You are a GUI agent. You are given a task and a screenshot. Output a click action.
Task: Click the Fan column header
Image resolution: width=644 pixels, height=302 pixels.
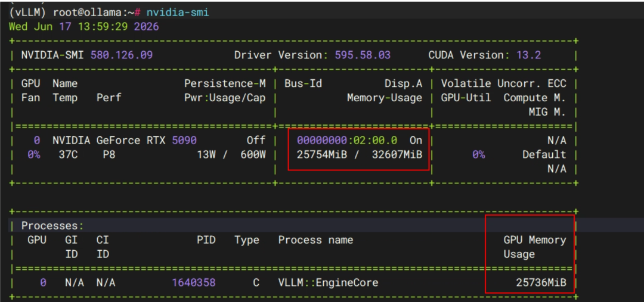(31, 98)
